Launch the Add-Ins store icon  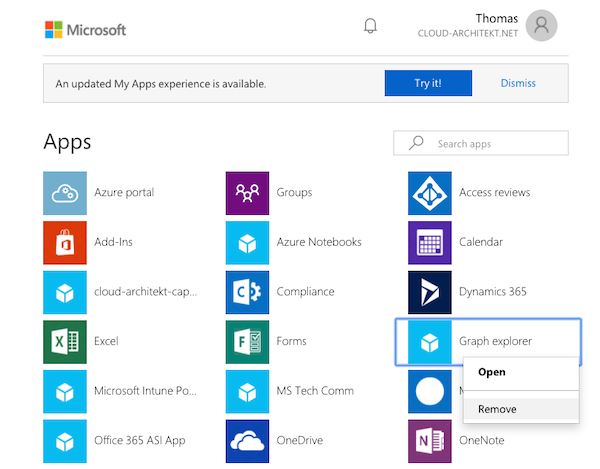pyautogui.click(x=65, y=243)
